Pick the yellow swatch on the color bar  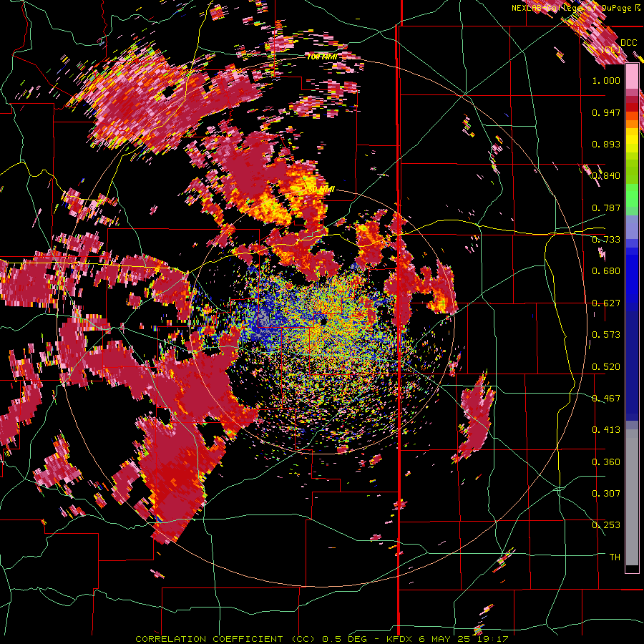[632, 142]
